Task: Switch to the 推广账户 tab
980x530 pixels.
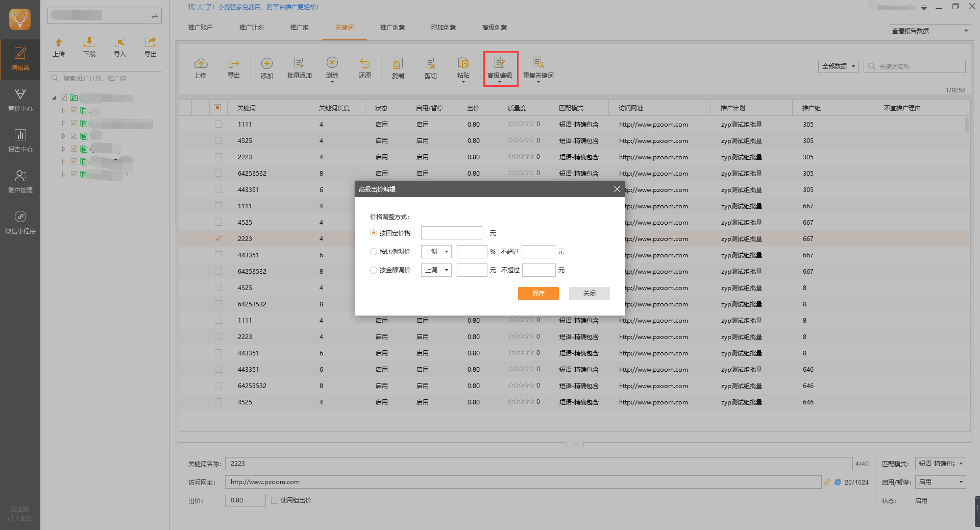Action: point(200,28)
